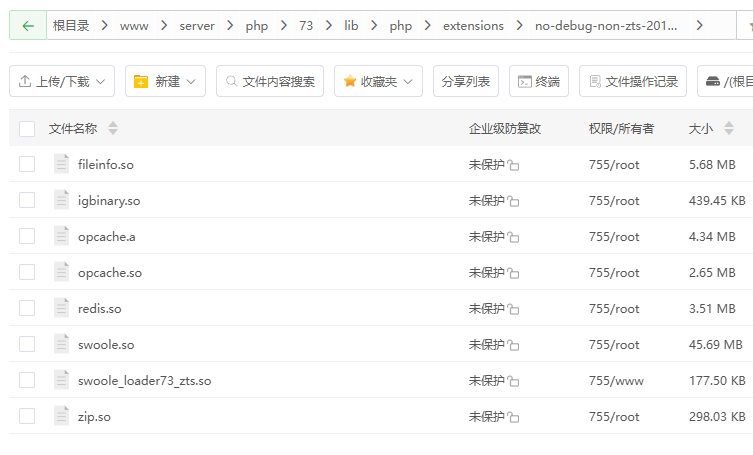
Task: Click the swoole.so file icon
Action: (61, 344)
